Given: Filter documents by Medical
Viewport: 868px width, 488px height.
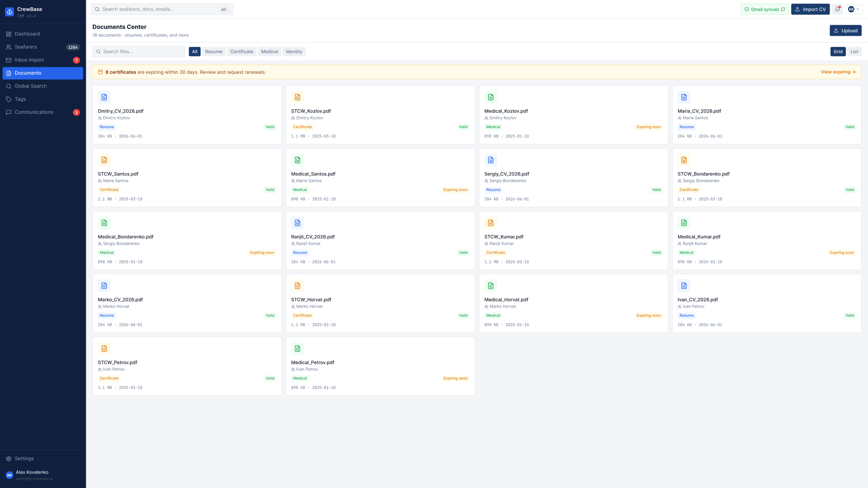Looking at the screenshot, I should point(269,52).
